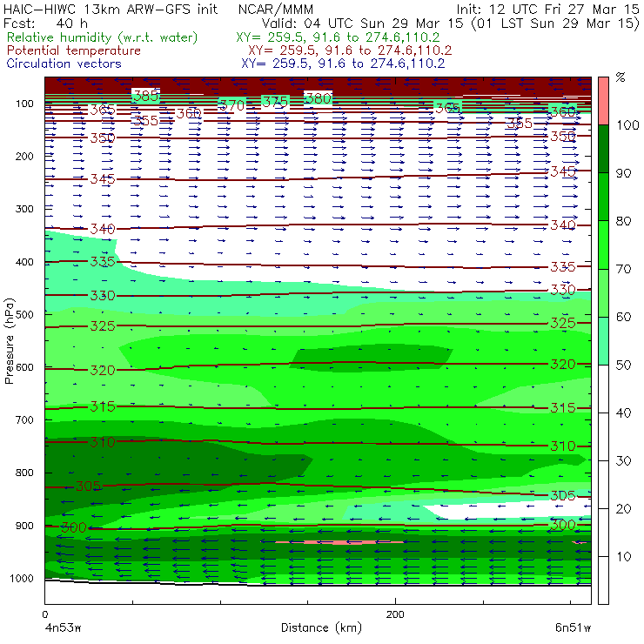Pick the 60-70 light green colorbar swatch
The width and height of the screenshot is (644, 644).
[603, 292]
